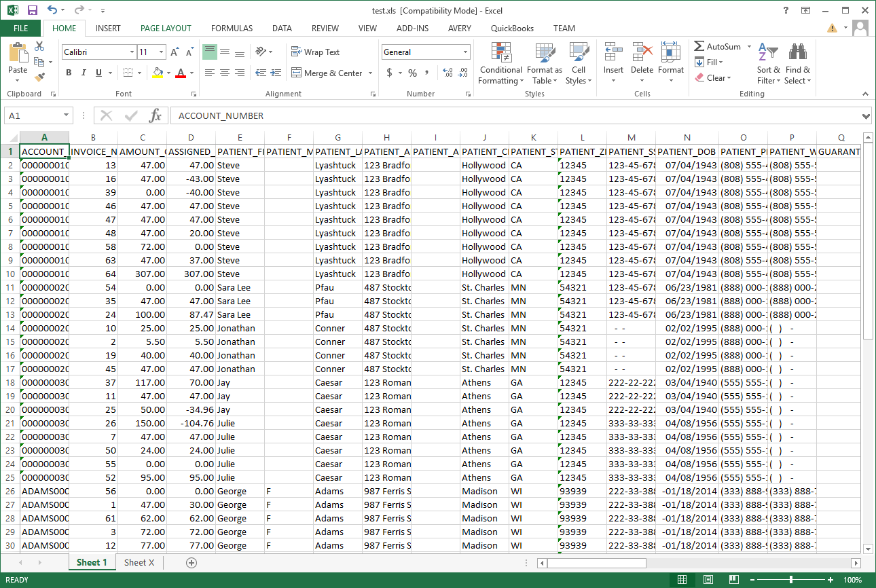
Task: Open the FORMULAS ribbon tab
Action: (232, 29)
